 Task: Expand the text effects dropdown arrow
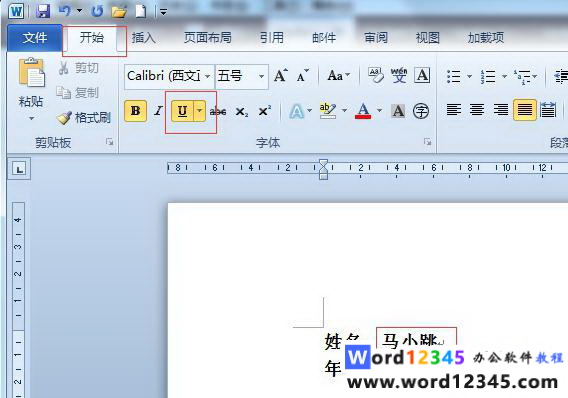[x=309, y=110]
